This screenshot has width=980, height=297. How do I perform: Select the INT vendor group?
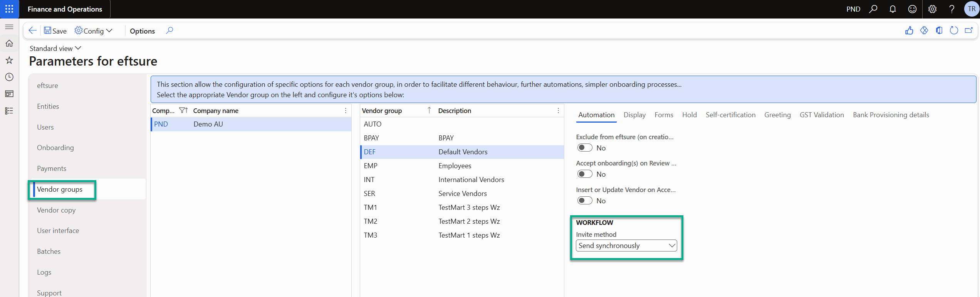pos(462,180)
